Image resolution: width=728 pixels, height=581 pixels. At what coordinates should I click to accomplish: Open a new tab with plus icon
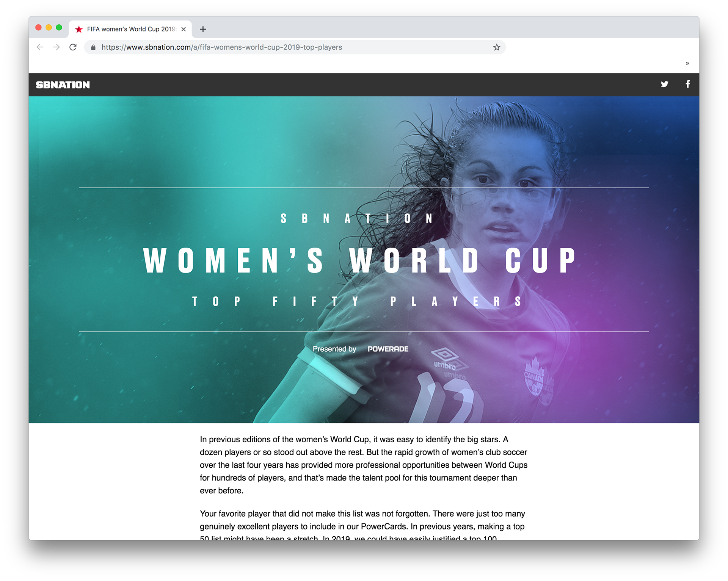[203, 29]
